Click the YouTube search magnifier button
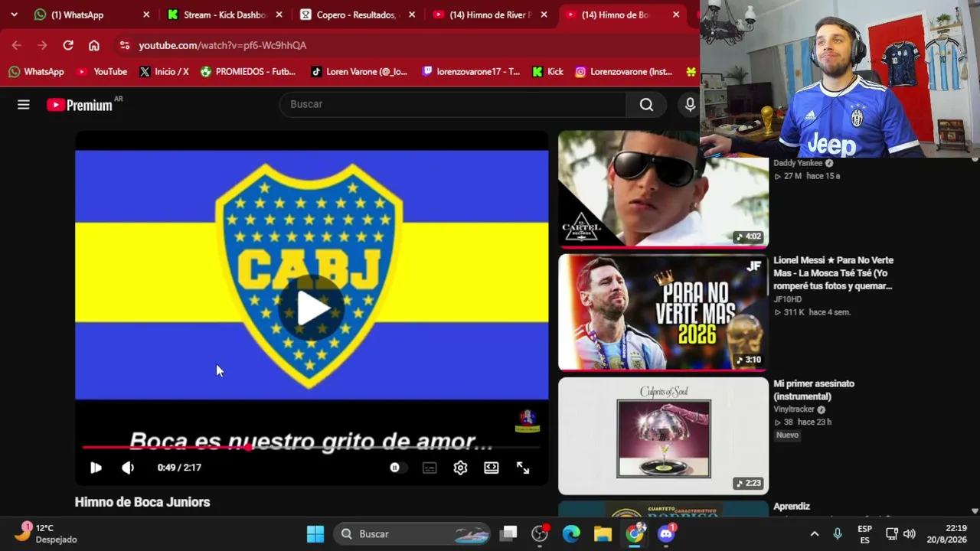Image resolution: width=980 pixels, height=551 pixels. pyautogui.click(x=646, y=105)
